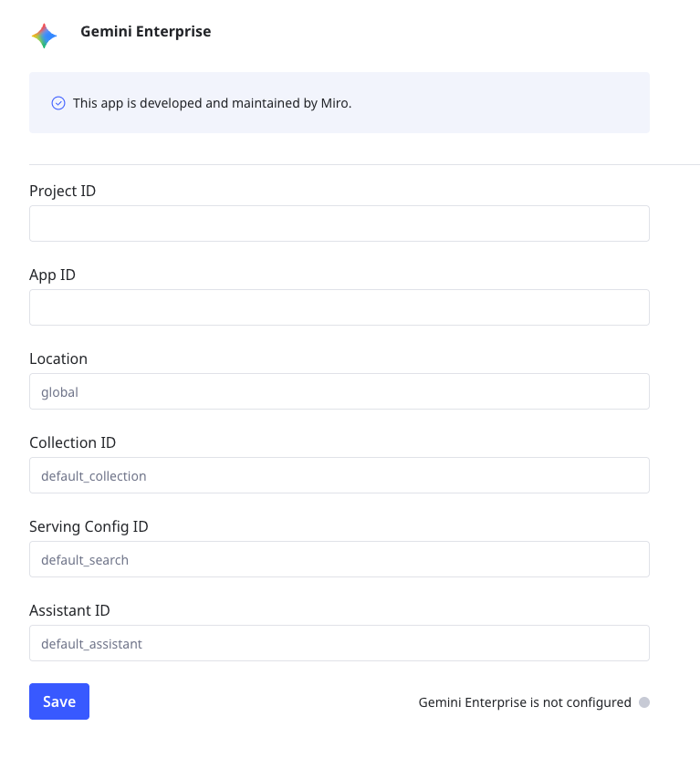
Task: Click the gray status indicator dot
Action: (x=644, y=702)
